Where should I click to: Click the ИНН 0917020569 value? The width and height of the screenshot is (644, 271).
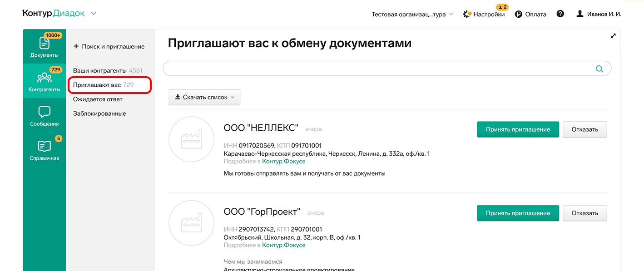[257, 146]
